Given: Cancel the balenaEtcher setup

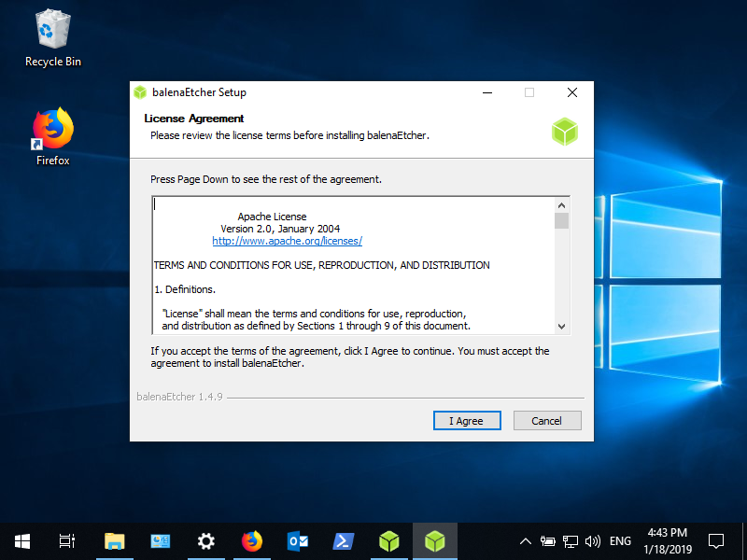Looking at the screenshot, I should [547, 421].
